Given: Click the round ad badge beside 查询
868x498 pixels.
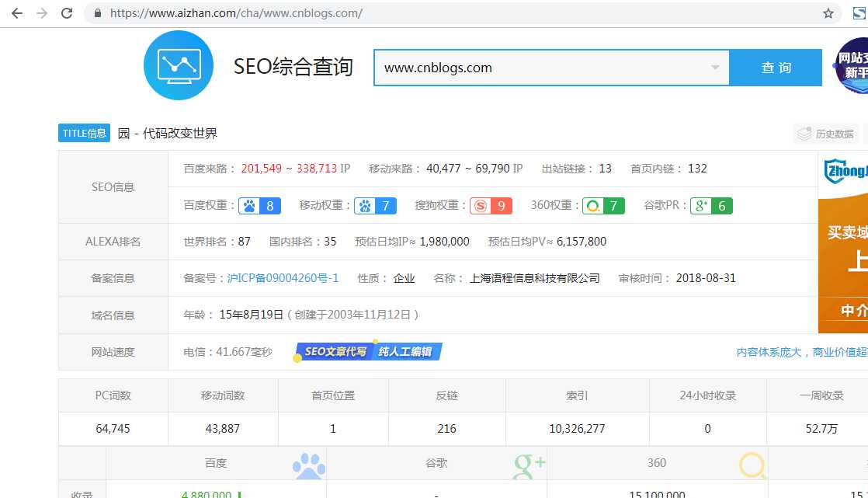Looking at the screenshot, I should click(x=851, y=66).
